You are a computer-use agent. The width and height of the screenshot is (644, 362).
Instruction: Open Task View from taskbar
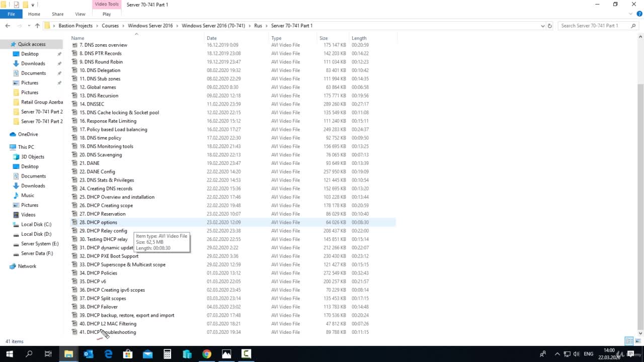pos(48,354)
